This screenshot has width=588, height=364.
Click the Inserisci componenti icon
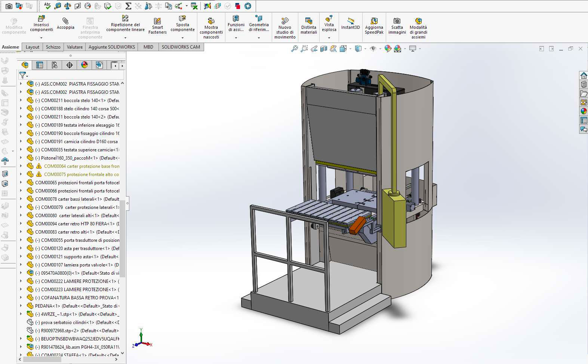tap(41, 19)
